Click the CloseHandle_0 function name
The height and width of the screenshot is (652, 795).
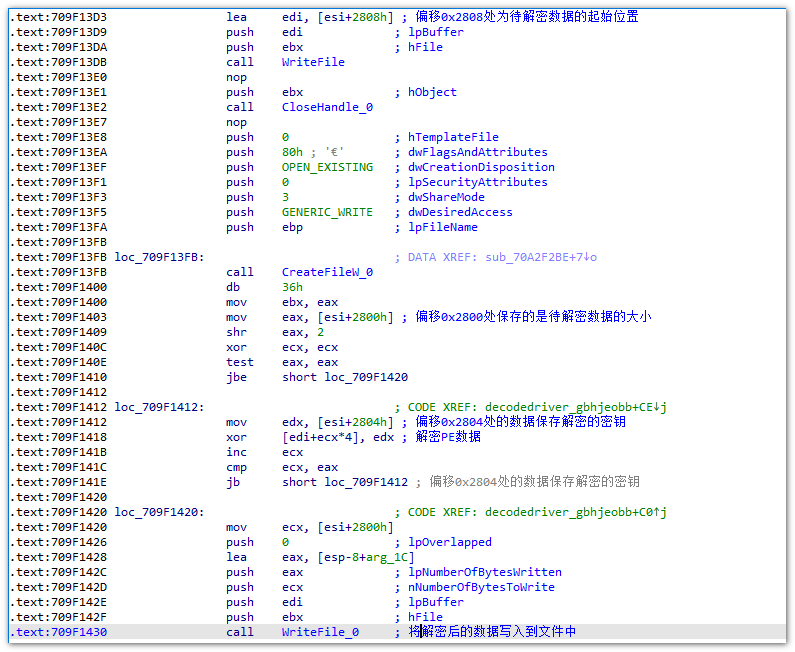coord(327,107)
